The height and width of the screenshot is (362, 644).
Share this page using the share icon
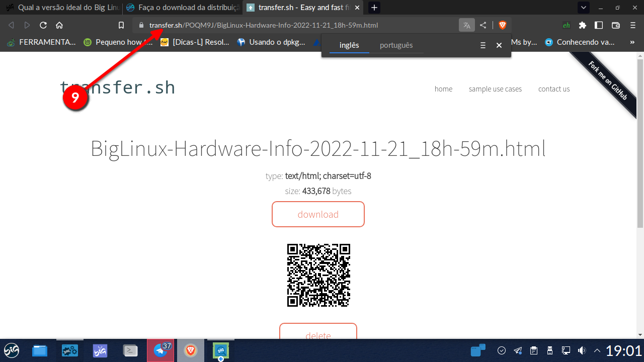tap(483, 25)
